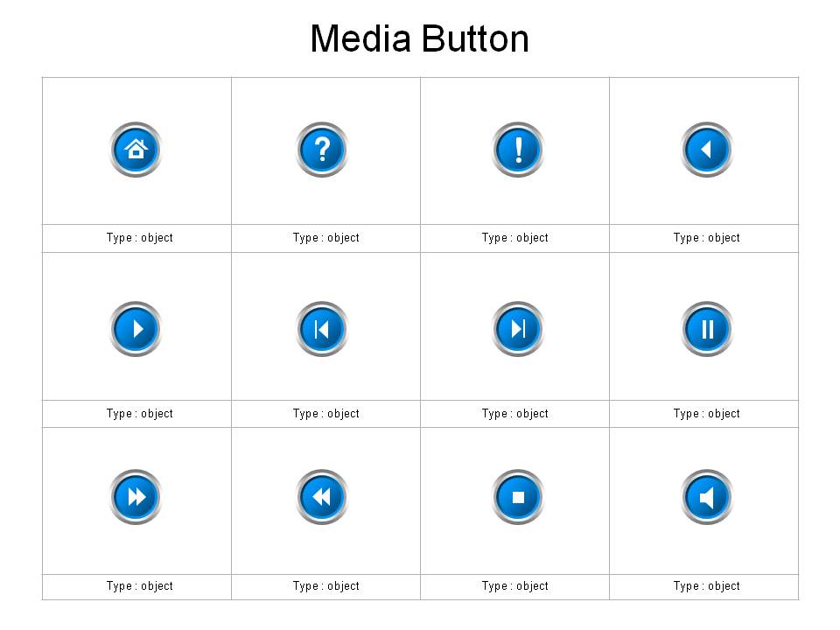The image size is (840, 630).
Task: Click the Home media button
Action: tap(136, 150)
